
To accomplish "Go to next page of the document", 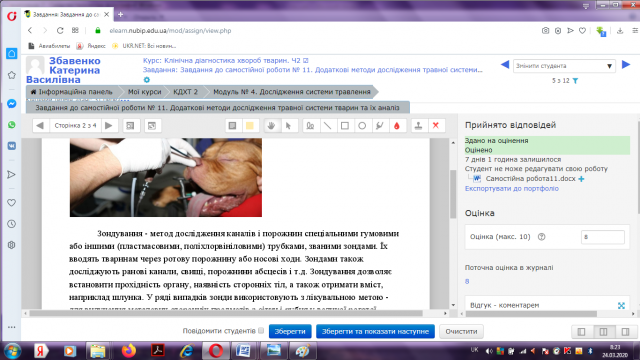I will coord(109,126).
